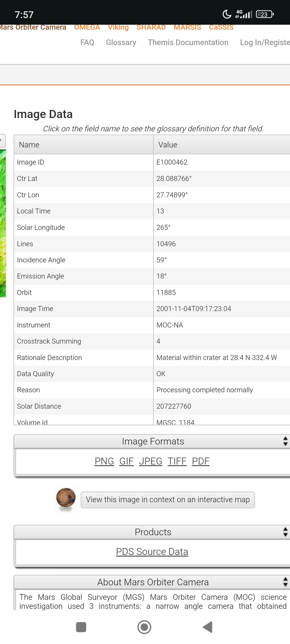This screenshot has height=644, width=290.
Task: Open glossary for Instrument field
Action: (34, 325)
